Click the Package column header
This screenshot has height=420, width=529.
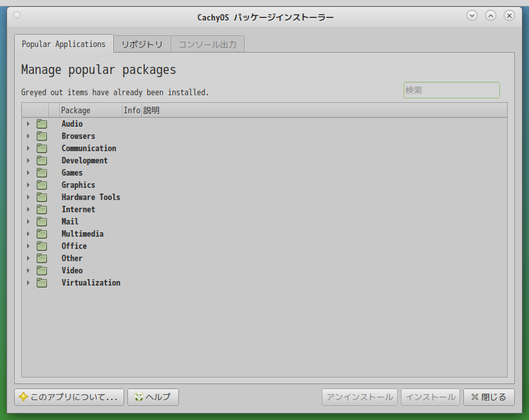pos(90,110)
